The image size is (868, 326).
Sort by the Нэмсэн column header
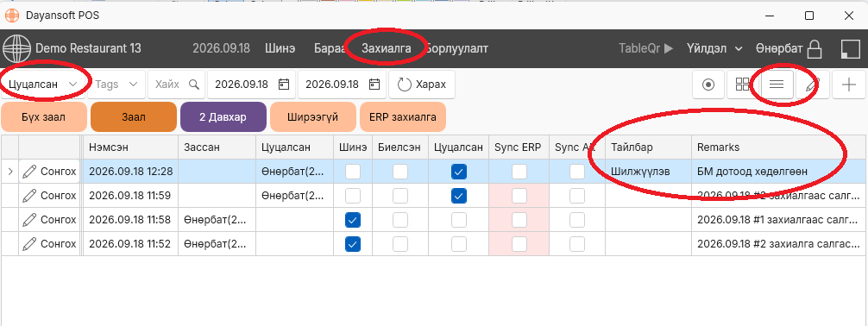(x=130, y=147)
